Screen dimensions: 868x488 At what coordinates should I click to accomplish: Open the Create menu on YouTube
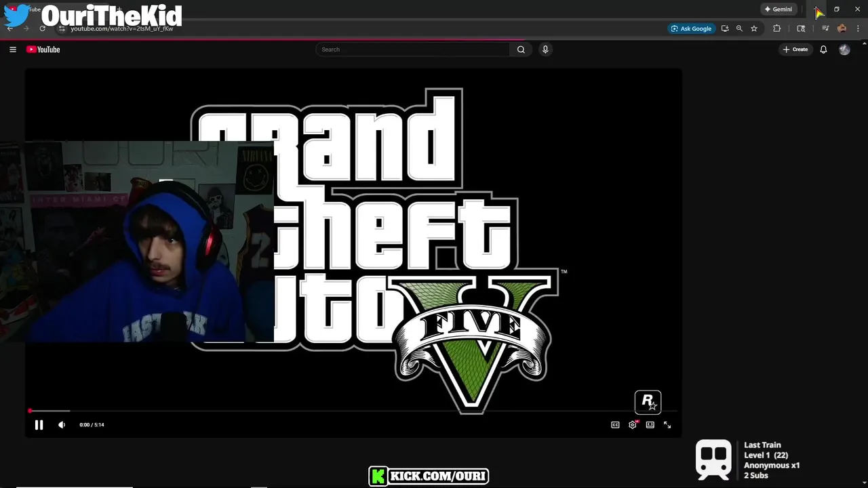click(x=795, y=49)
